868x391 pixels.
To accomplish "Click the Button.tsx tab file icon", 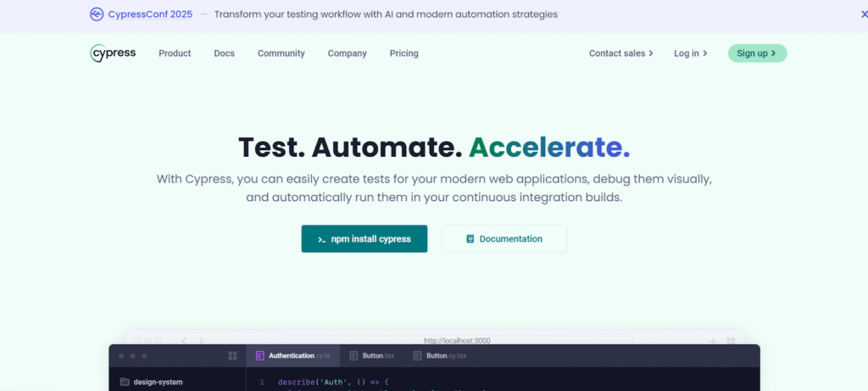I will [x=353, y=356].
